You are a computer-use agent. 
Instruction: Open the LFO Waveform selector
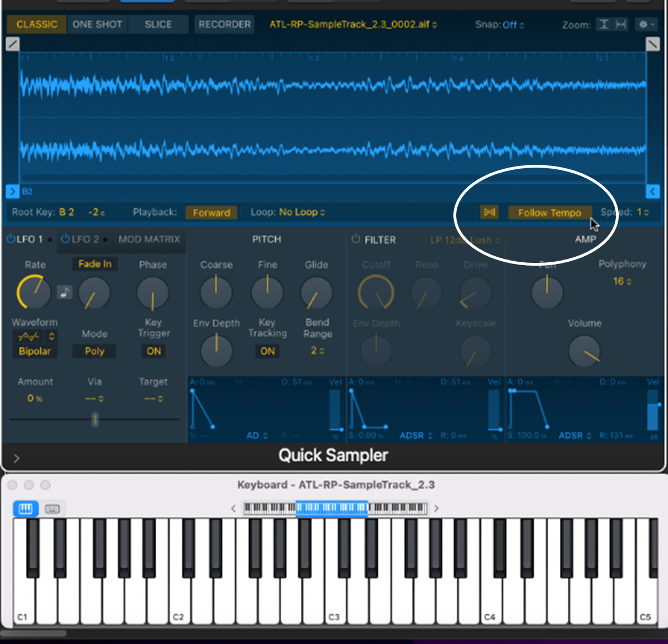coord(35,336)
